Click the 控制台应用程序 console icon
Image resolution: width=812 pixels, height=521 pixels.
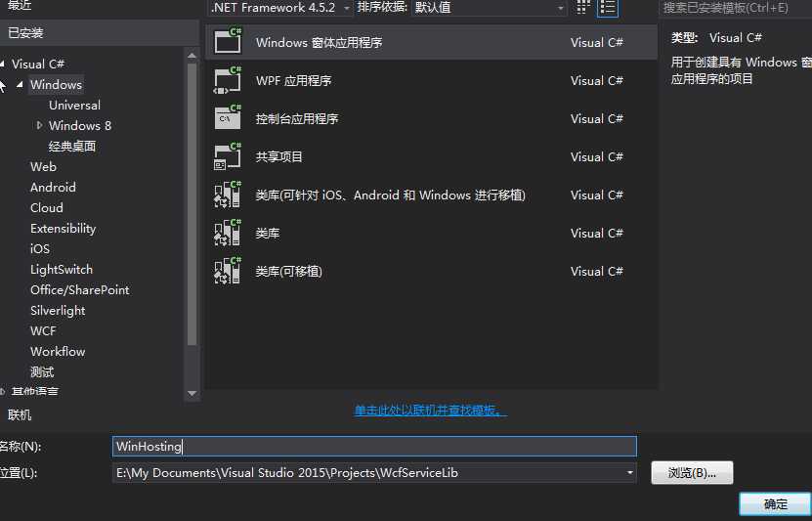[228, 118]
